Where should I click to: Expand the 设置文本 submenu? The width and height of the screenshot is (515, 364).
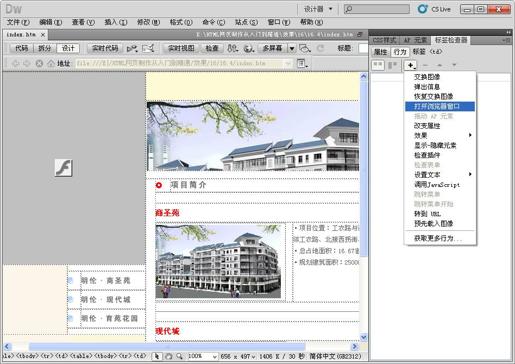(440, 175)
